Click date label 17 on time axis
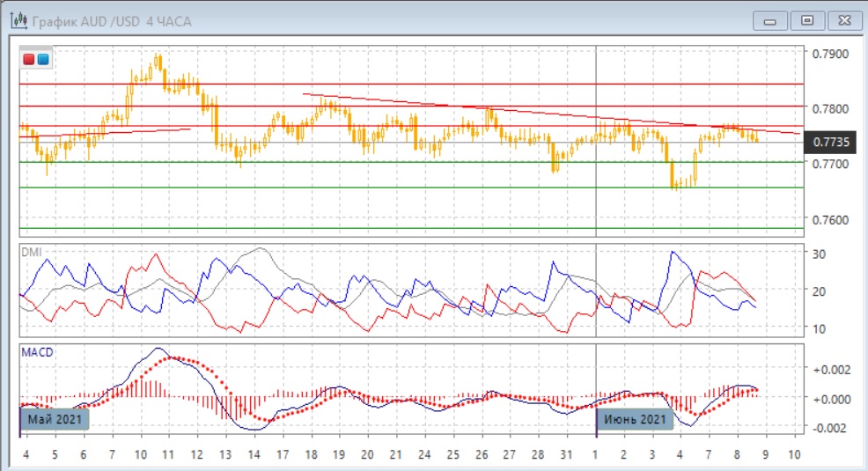868x471 pixels. coord(283,455)
